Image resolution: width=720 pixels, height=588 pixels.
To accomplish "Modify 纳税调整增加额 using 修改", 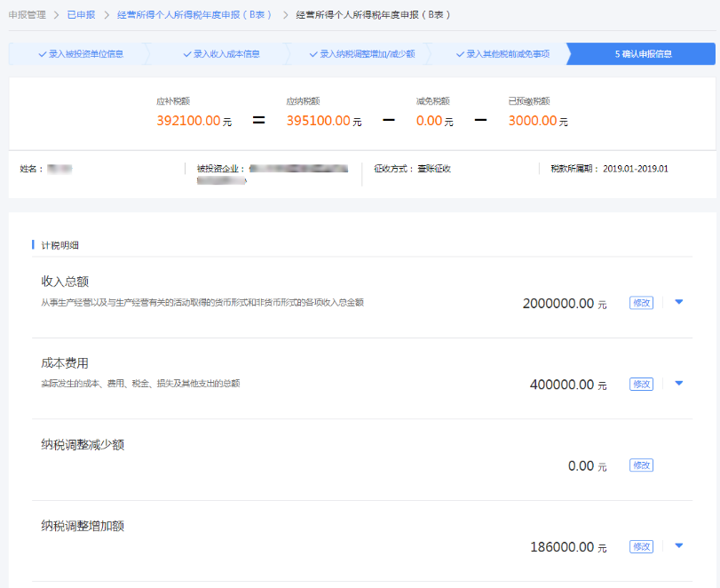I will (x=641, y=547).
